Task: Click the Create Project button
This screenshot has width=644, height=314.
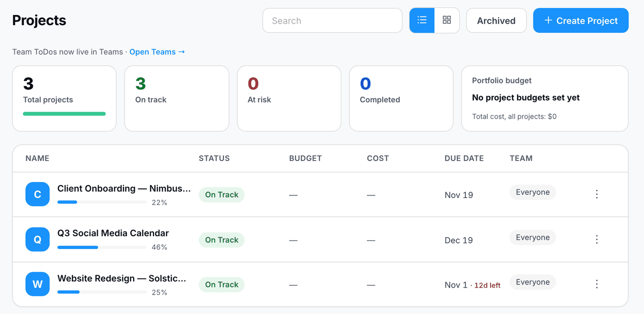Action: (x=581, y=20)
